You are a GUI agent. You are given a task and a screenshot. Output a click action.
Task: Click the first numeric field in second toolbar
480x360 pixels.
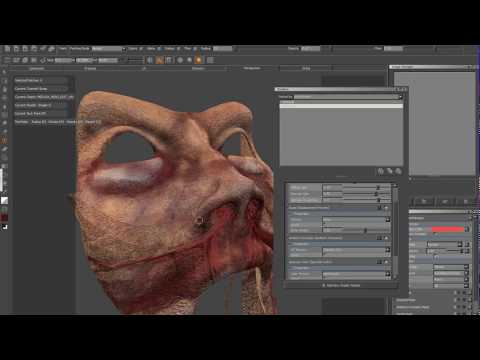coord(64,60)
